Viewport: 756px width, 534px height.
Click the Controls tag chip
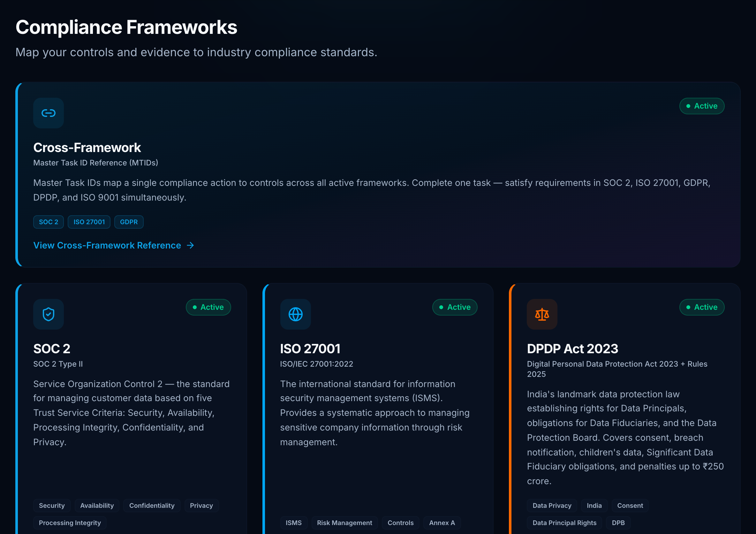click(x=400, y=523)
